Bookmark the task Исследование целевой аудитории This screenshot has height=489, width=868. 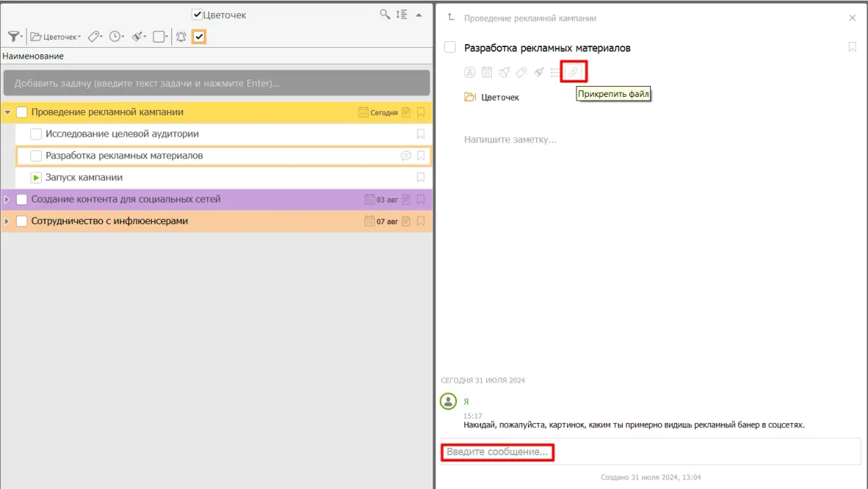(421, 134)
